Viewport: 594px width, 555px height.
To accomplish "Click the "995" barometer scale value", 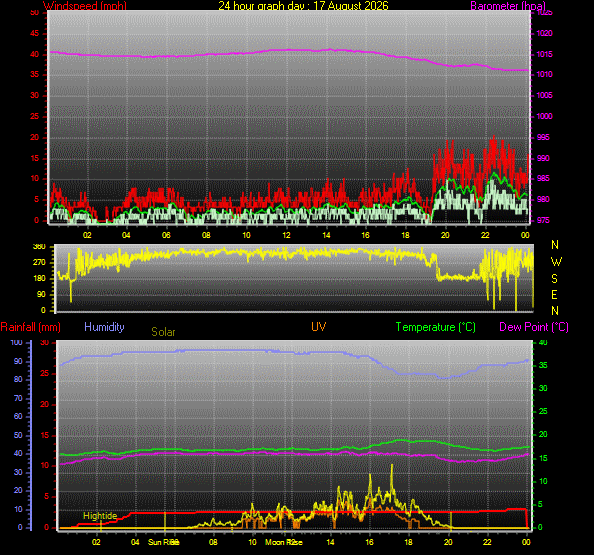I will tap(543, 137).
